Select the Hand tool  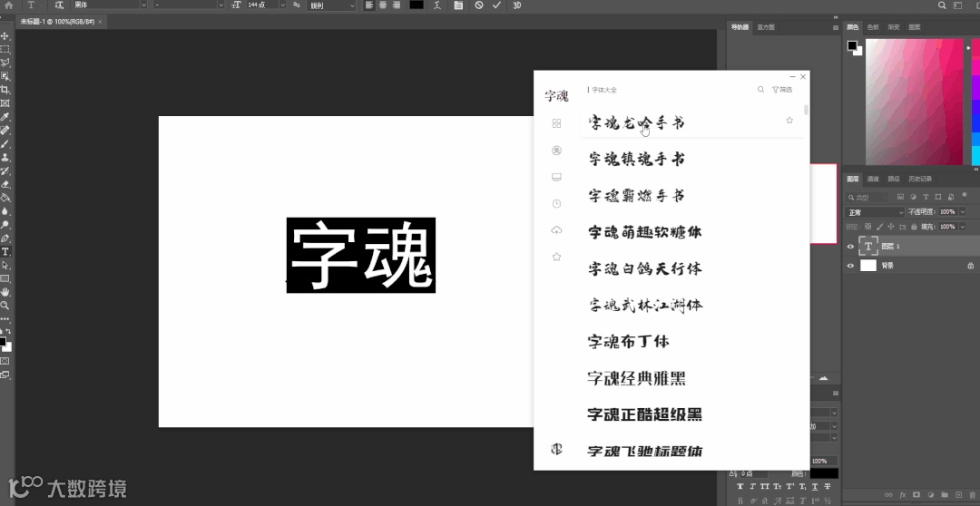click(x=5, y=292)
